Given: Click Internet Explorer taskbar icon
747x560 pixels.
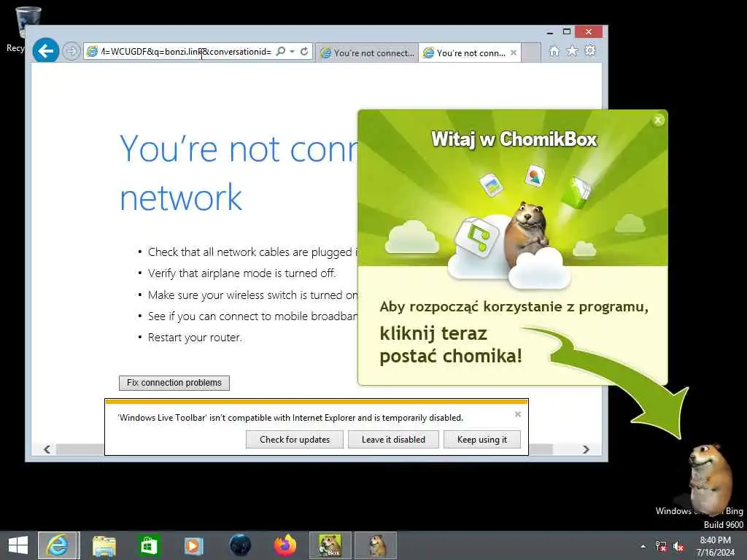Looking at the screenshot, I should [x=58, y=545].
